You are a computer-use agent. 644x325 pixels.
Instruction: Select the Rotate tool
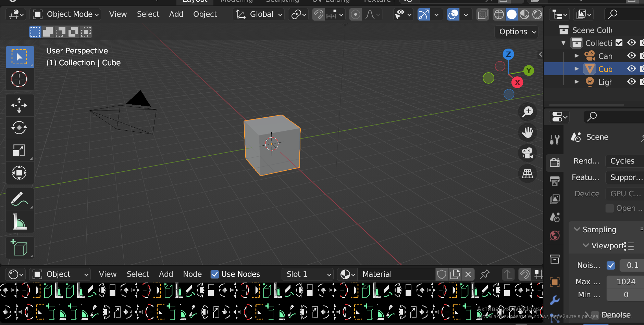pos(20,128)
